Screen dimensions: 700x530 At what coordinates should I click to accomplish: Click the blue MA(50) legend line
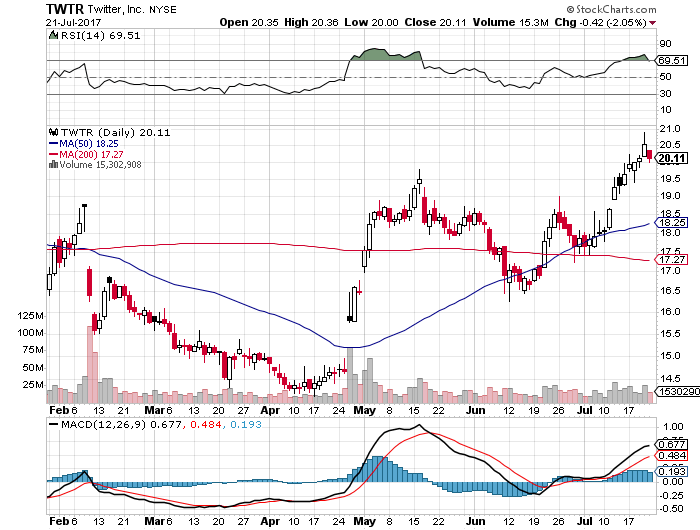pos(53,144)
